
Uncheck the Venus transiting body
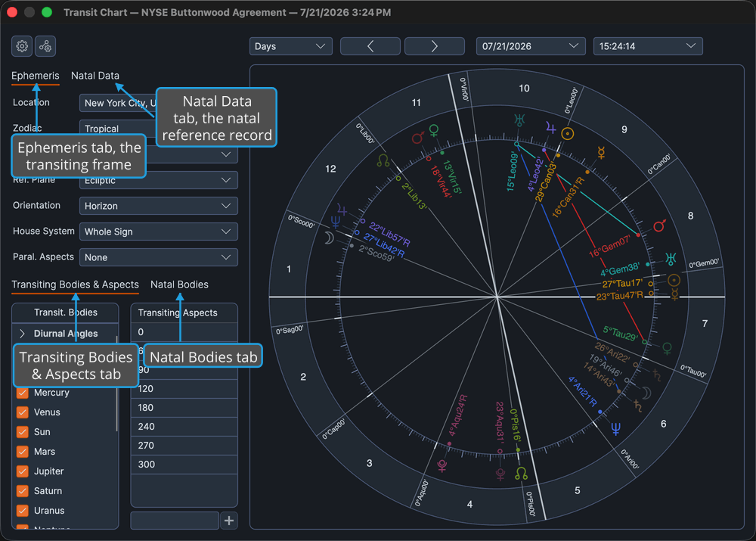[22, 412]
